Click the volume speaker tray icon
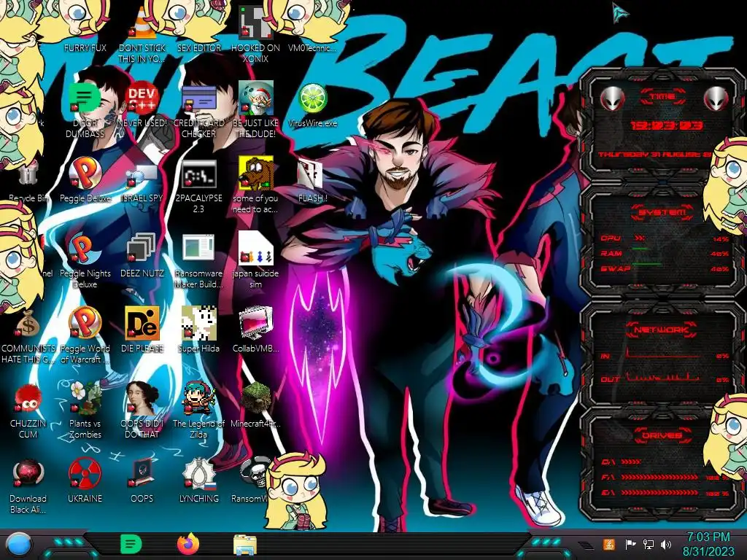747x560 pixels. coord(666,544)
